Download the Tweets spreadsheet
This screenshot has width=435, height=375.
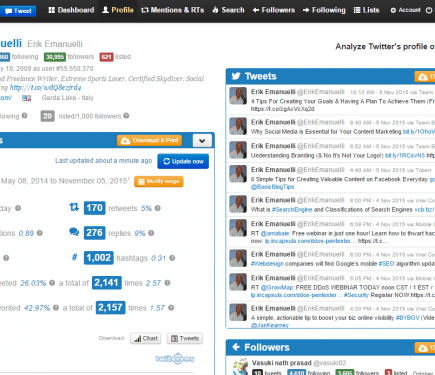(185, 338)
